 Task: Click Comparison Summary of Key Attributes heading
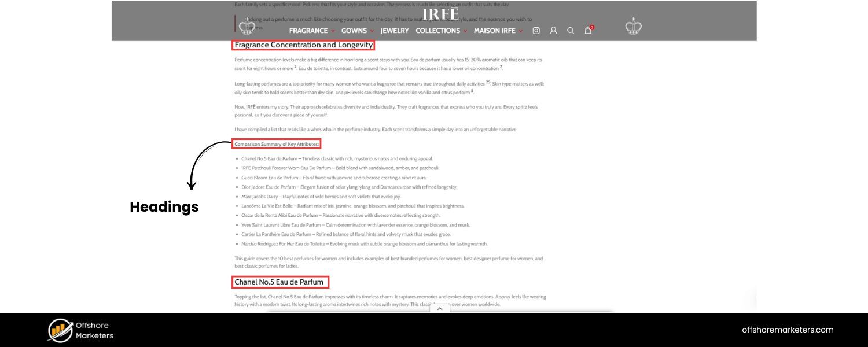coord(277,144)
